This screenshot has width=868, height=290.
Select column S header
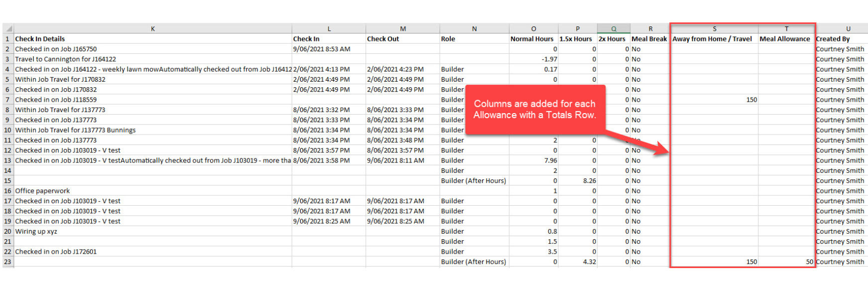pyautogui.click(x=715, y=29)
